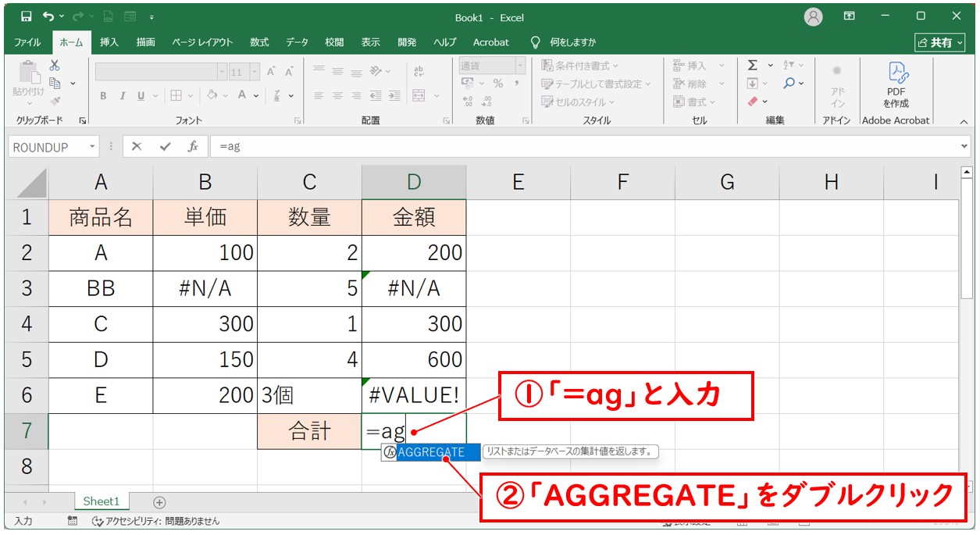Image resolution: width=980 pixels, height=535 pixels.
Task: Click the Cut scissors icon
Action: (x=55, y=66)
